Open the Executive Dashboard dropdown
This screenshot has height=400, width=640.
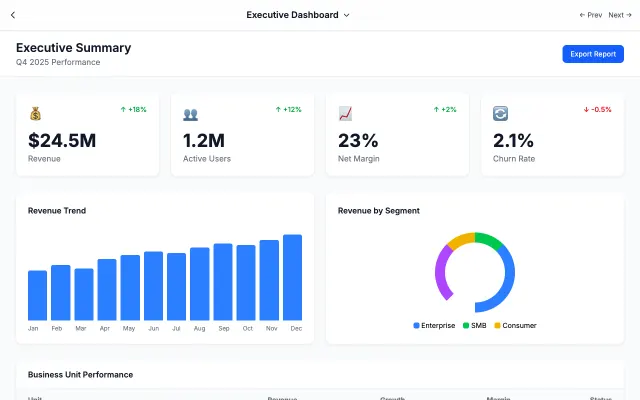coord(298,15)
